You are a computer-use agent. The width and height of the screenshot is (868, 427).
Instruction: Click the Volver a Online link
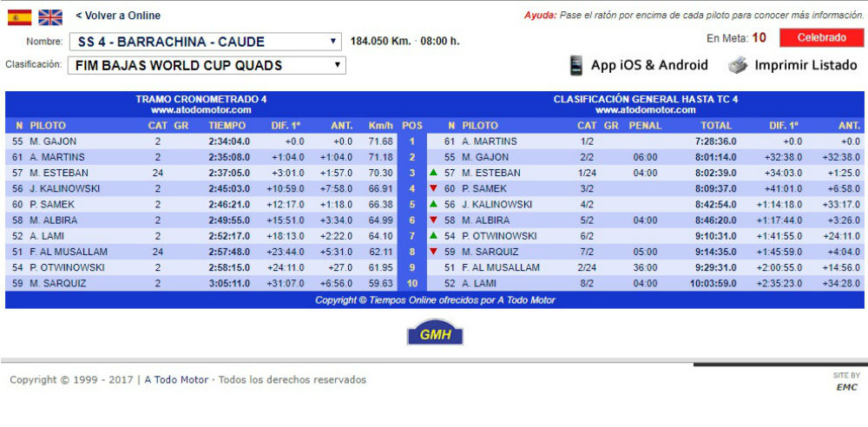pos(118,16)
